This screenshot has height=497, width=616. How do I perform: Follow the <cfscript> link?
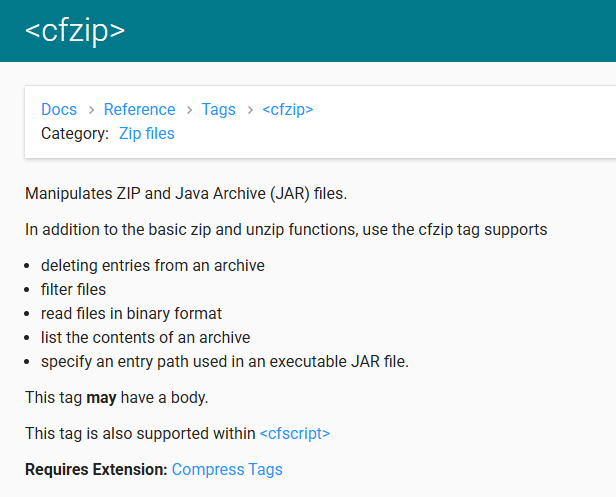(x=295, y=434)
